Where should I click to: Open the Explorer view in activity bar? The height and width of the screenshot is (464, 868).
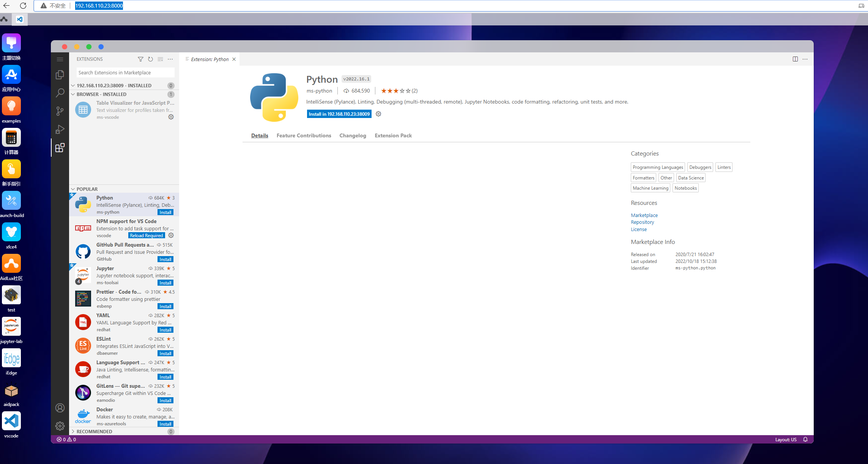(60, 75)
